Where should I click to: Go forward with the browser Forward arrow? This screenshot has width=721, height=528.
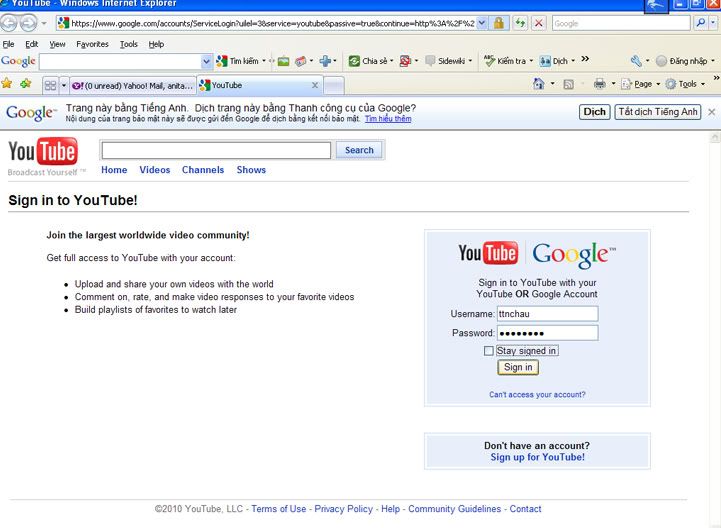(28, 23)
